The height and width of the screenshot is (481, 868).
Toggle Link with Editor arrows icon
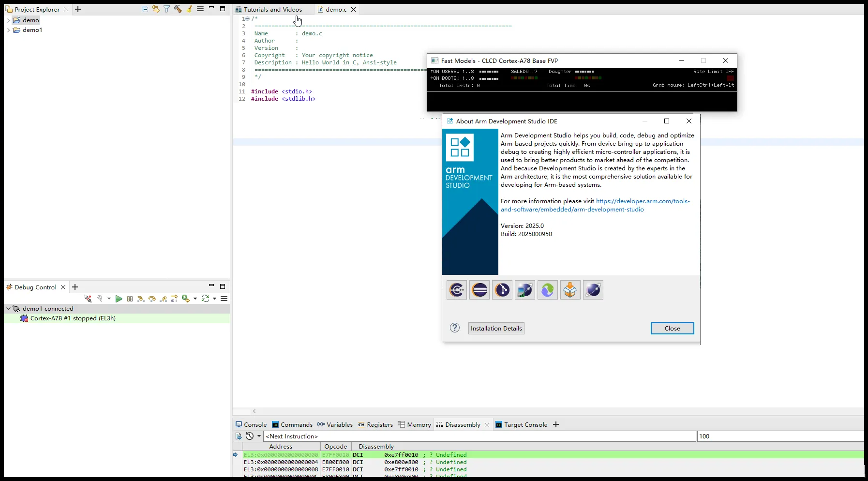pos(156,9)
